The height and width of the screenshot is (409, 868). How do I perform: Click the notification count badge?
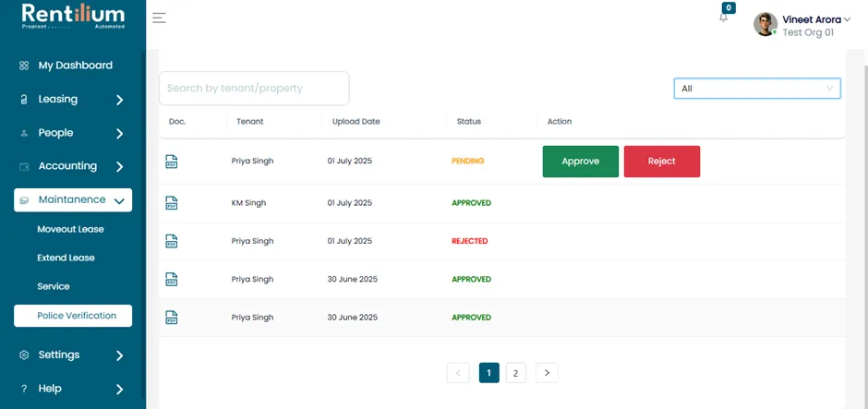[x=729, y=7]
